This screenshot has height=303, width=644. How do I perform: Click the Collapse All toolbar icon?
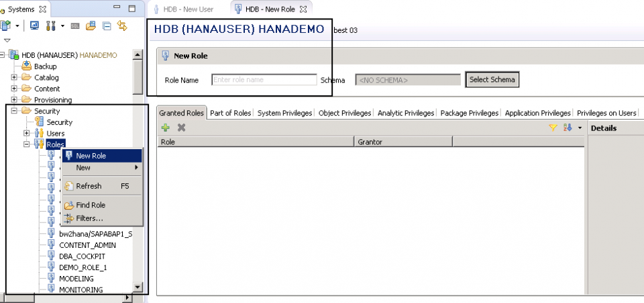pyautogui.click(x=107, y=26)
